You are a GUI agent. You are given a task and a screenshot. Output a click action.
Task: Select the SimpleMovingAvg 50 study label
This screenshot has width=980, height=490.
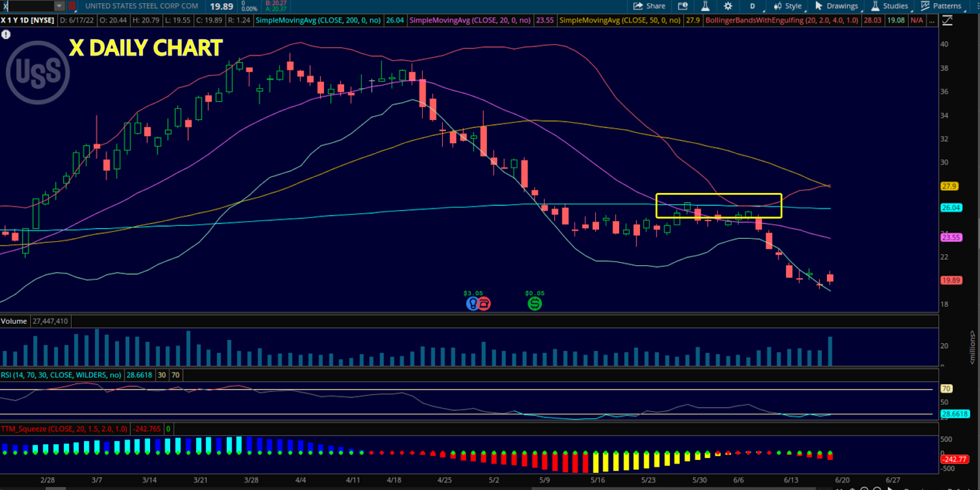(620, 20)
